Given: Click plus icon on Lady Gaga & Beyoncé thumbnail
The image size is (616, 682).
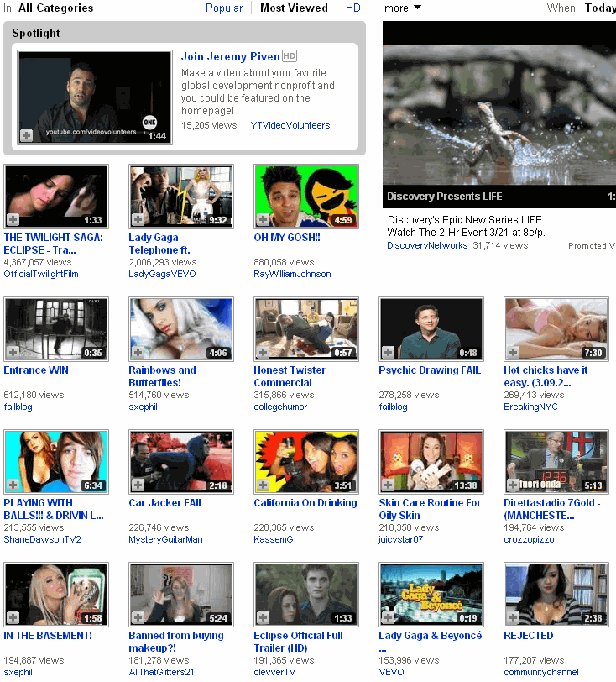Looking at the screenshot, I should pyautogui.click(x=389, y=617).
